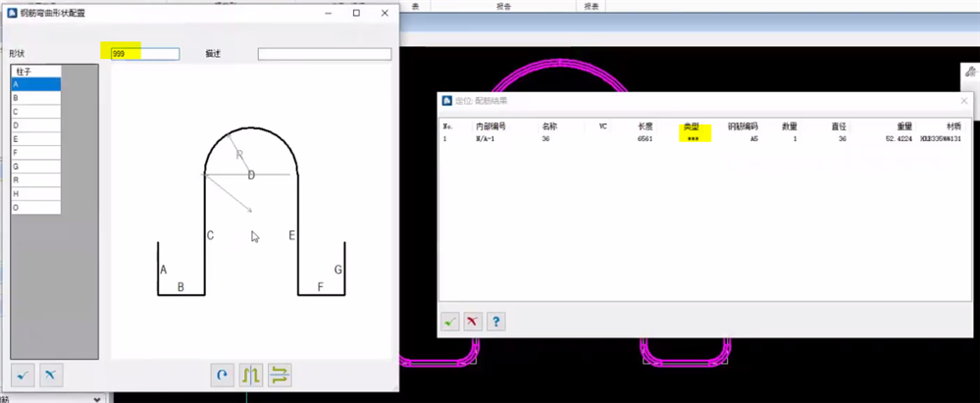Image resolution: width=980 pixels, height=403 pixels.
Task: Select row C in the parameter list
Action: coord(36,112)
